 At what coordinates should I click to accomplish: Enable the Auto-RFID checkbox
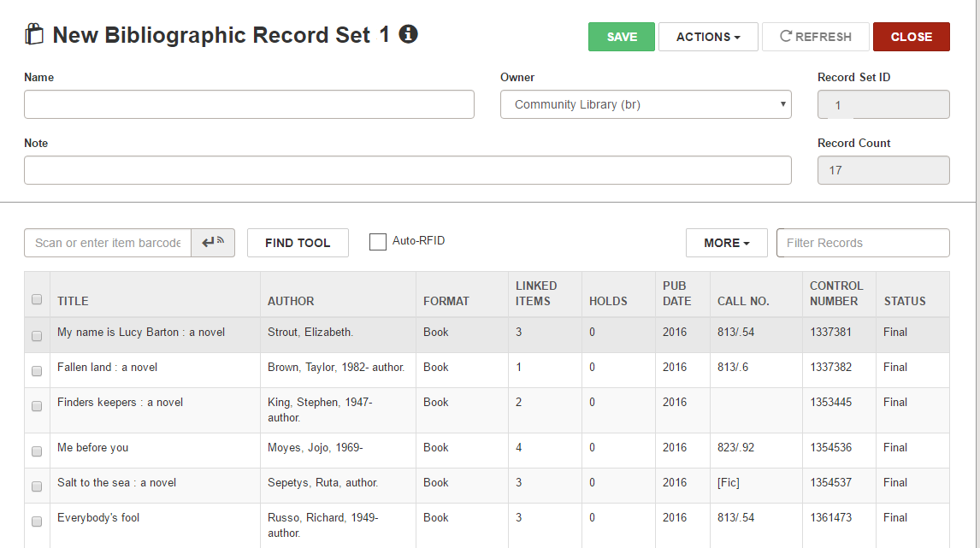[377, 242]
